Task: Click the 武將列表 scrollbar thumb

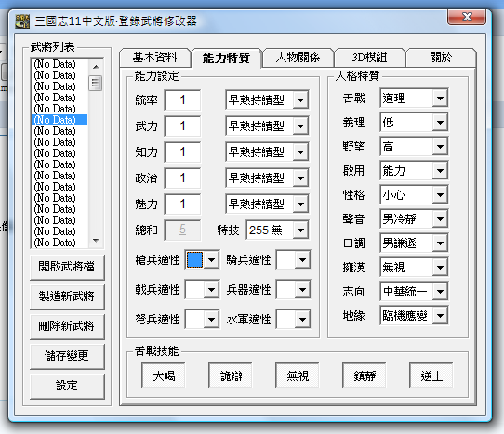Action: pos(96,84)
